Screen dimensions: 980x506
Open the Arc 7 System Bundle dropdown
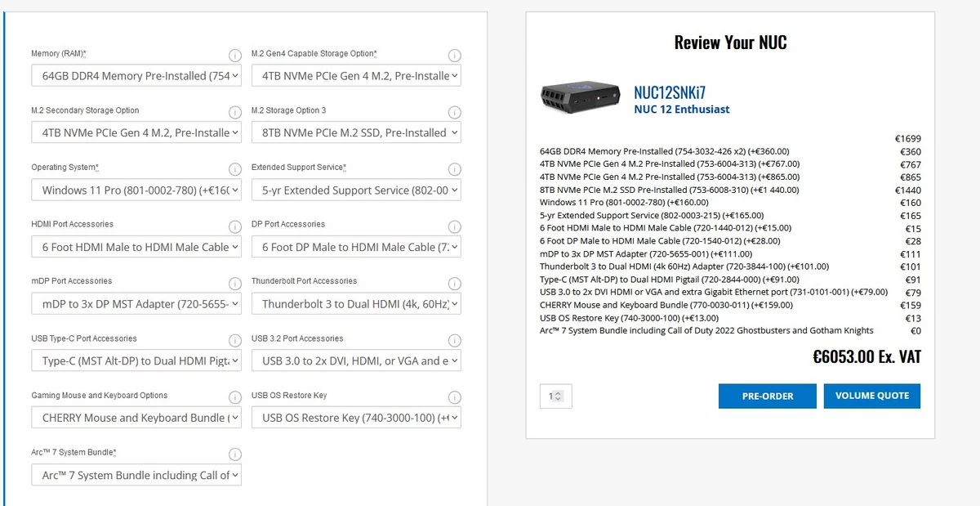click(136, 475)
